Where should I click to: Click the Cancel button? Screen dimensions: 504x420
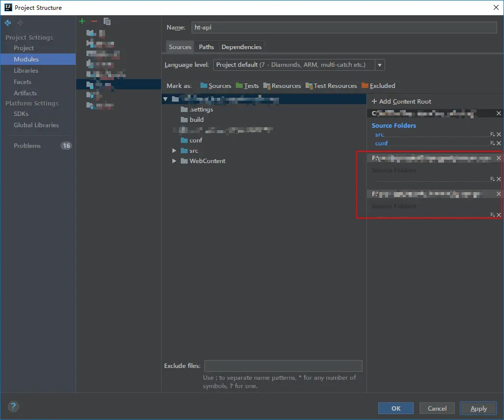click(437, 408)
